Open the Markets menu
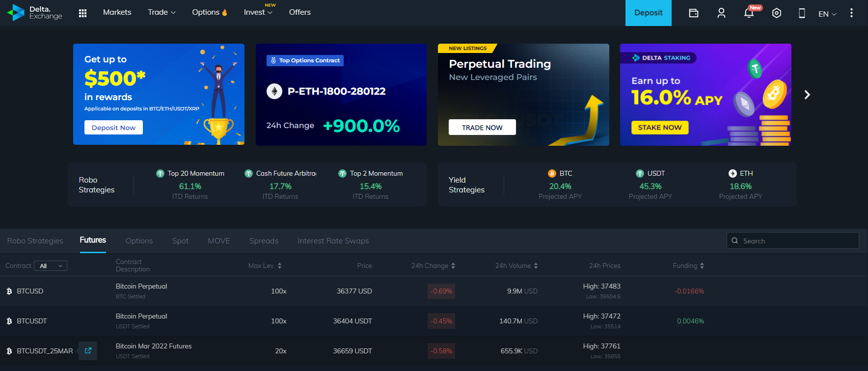 click(x=117, y=12)
